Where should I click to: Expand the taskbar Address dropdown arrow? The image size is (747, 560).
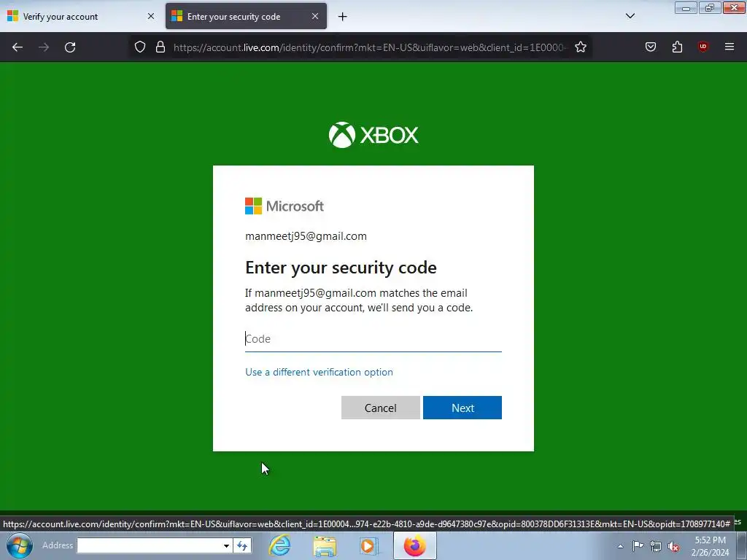[226, 545]
